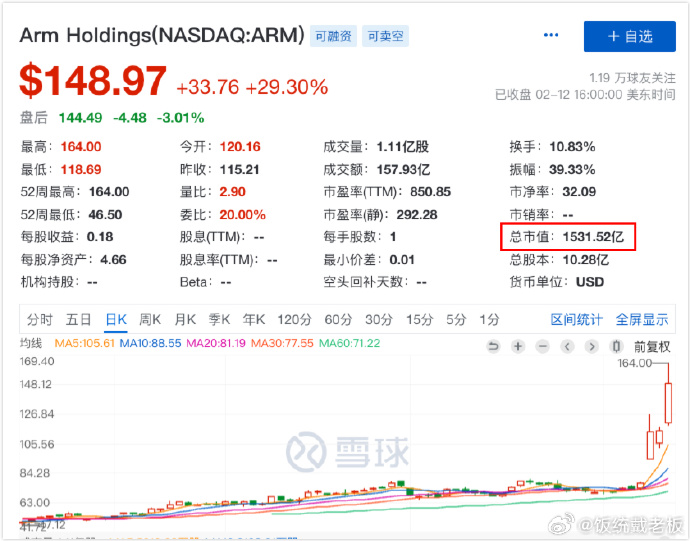The height and width of the screenshot is (541, 690).
Task: Click the $148.97 current price
Action: tap(93, 81)
